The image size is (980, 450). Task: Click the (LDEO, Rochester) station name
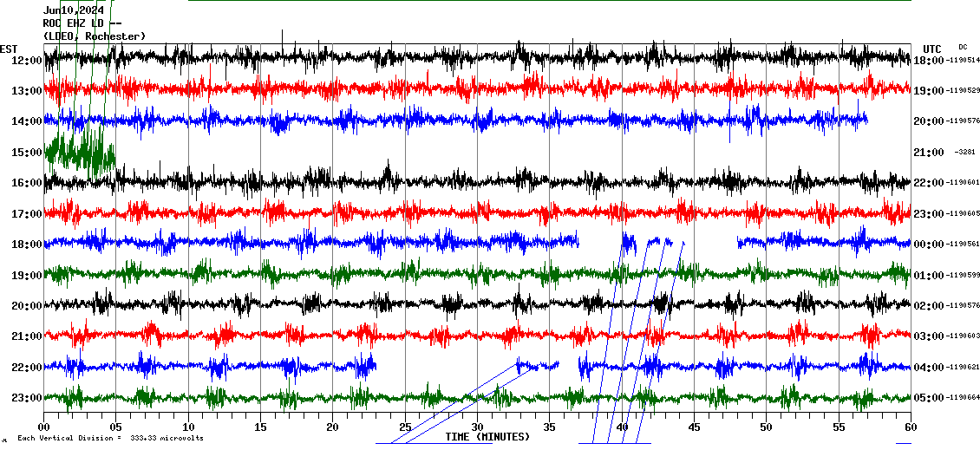(x=95, y=36)
